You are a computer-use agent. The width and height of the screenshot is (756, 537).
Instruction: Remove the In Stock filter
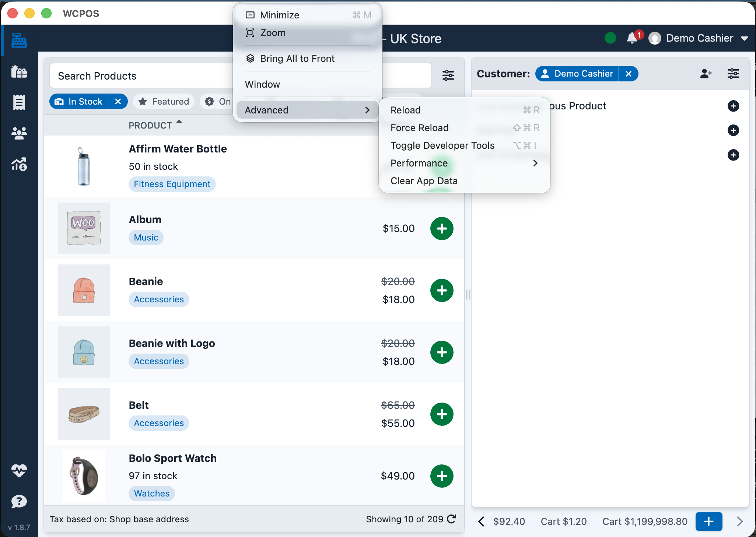click(x=118, y=101)
